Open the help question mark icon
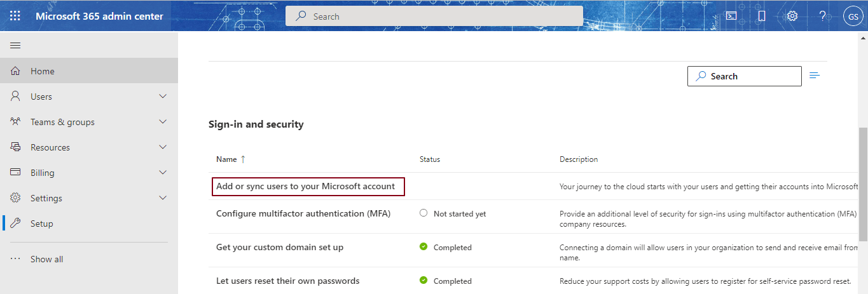Image resolution: width=868 pixels, height=294 pixels. tap(822, 16)
